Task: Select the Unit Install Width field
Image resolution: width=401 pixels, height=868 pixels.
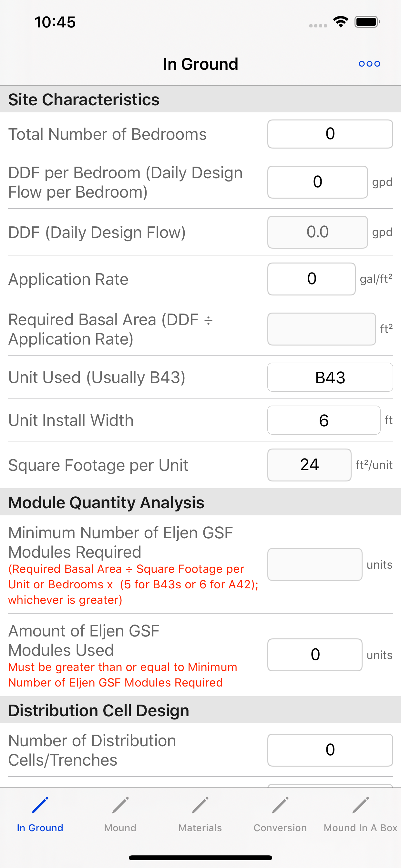Action: [x=324, y=420]
